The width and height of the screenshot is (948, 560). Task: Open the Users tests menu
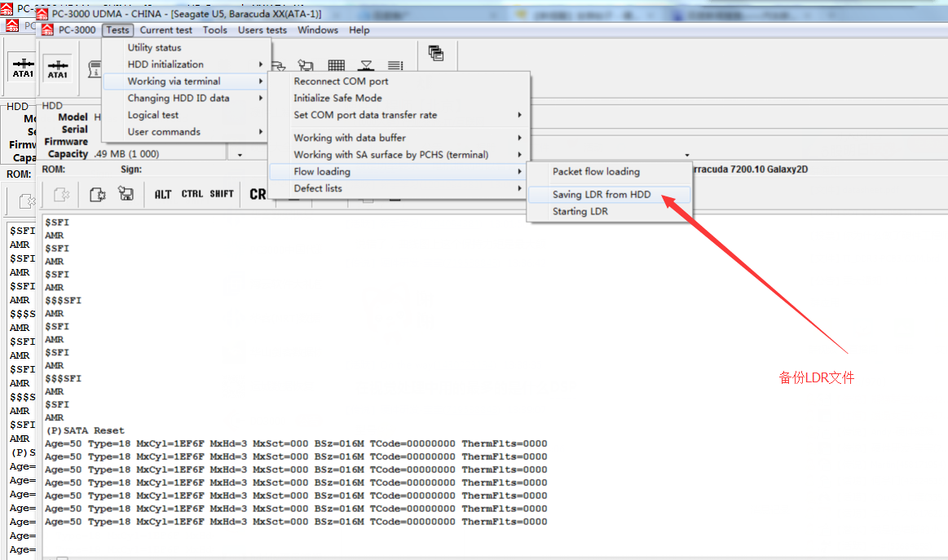(x=262, y=29)
